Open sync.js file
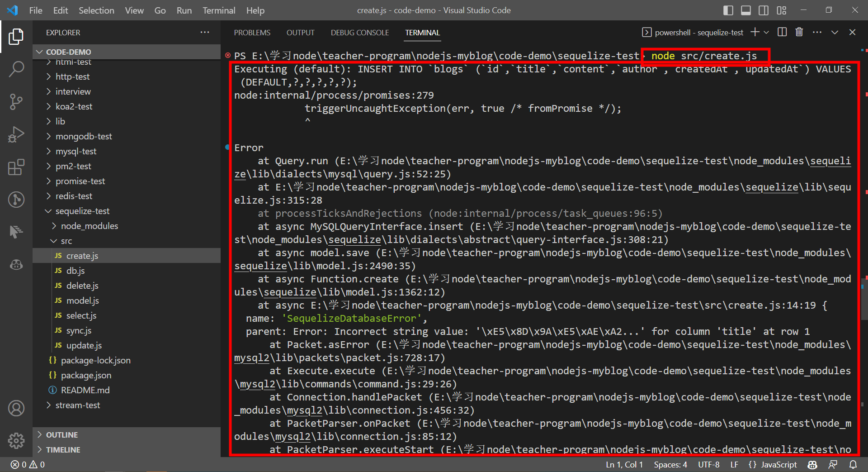 pos(127,330)
